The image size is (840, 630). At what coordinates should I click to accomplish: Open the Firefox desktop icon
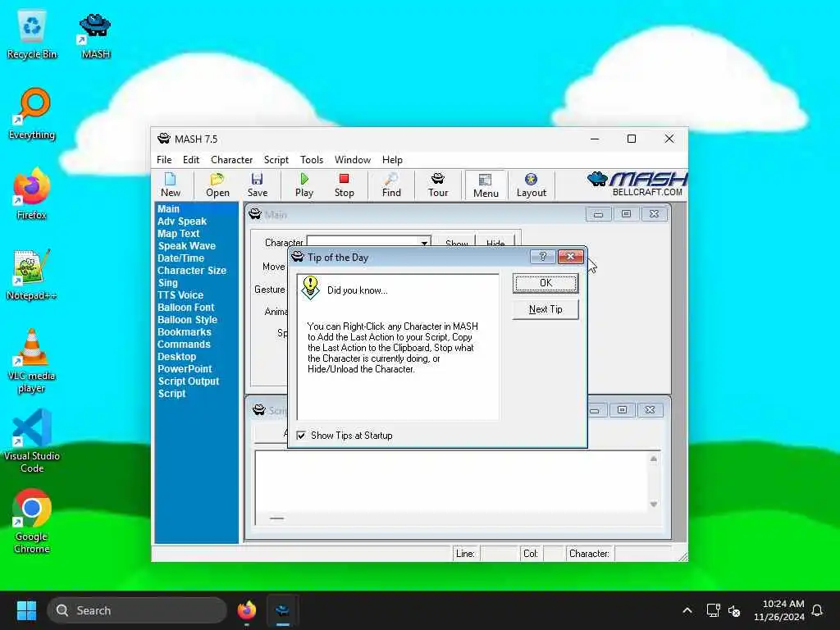tap(32, 194)
